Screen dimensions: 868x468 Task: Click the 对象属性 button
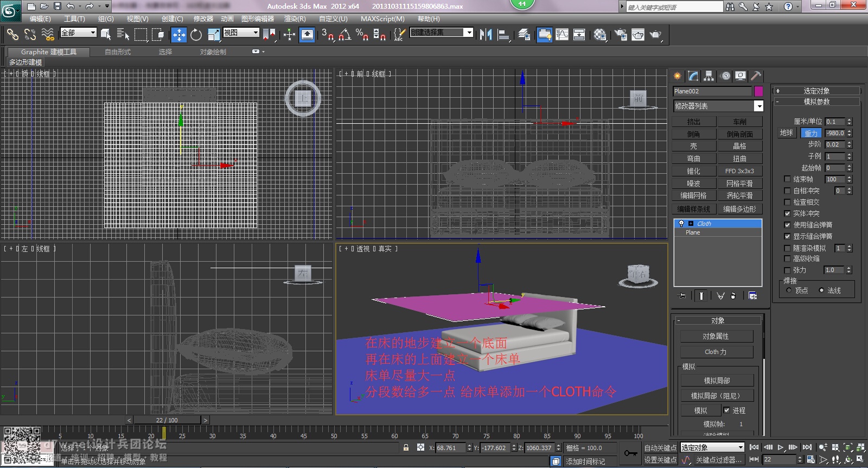coord(717,336)
